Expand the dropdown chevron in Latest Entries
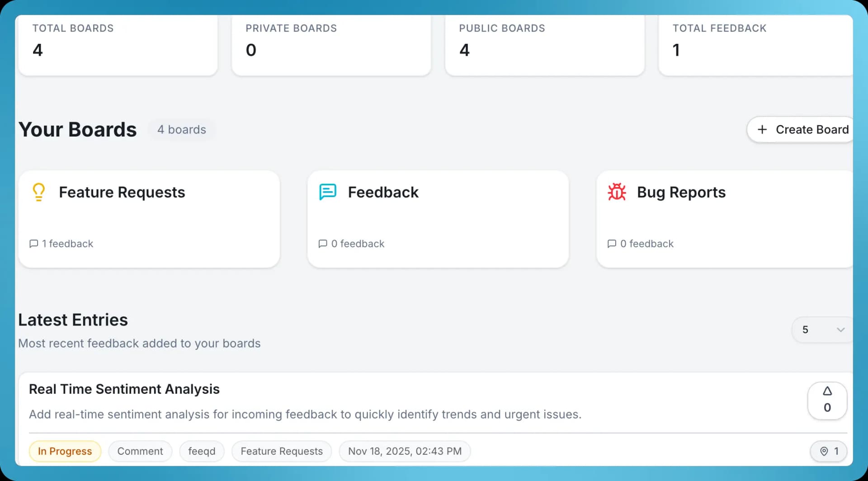 [x=841, y=330]
